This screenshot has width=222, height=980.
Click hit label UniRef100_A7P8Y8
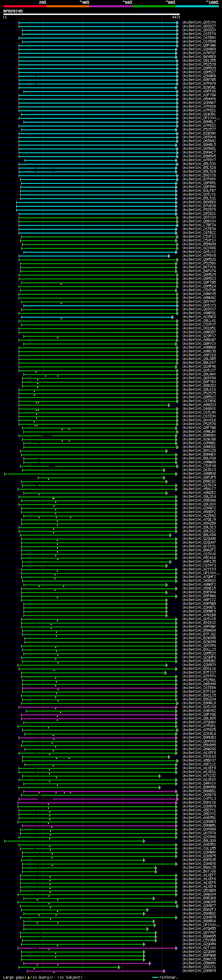[199, 256]
